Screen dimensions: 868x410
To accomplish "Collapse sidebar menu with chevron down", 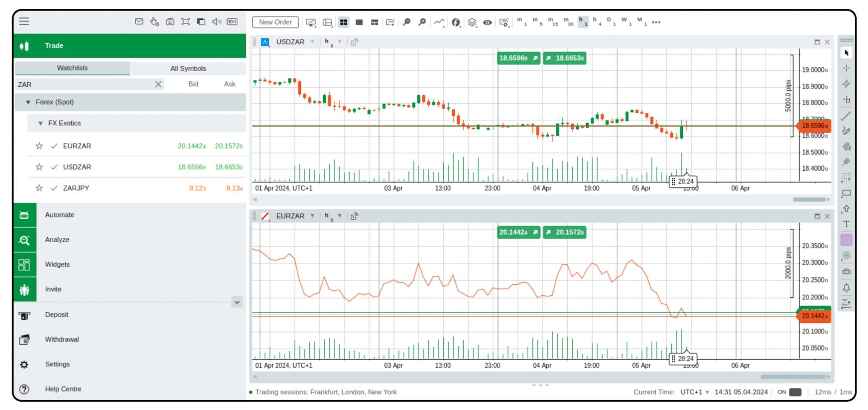I will [x=237, y=302].
